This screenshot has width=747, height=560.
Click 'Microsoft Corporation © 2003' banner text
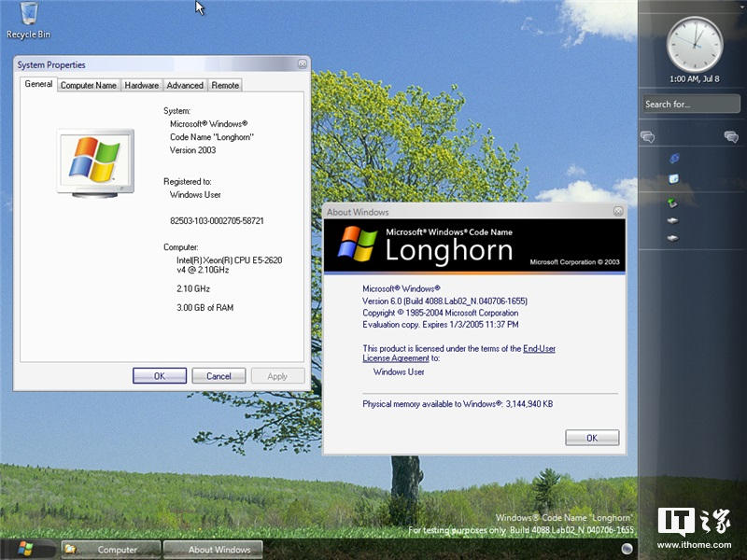[574, 262]
